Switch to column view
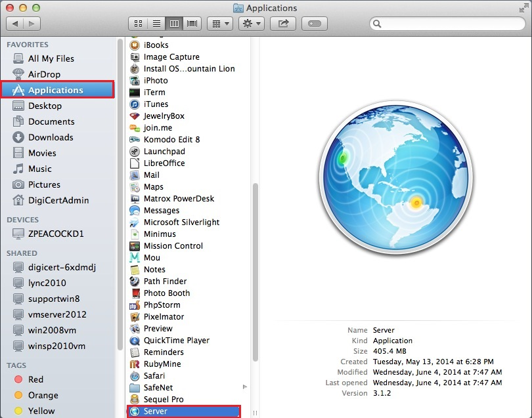Image resolution: width=532 pixels, height=418 pixels. [175, 24]
